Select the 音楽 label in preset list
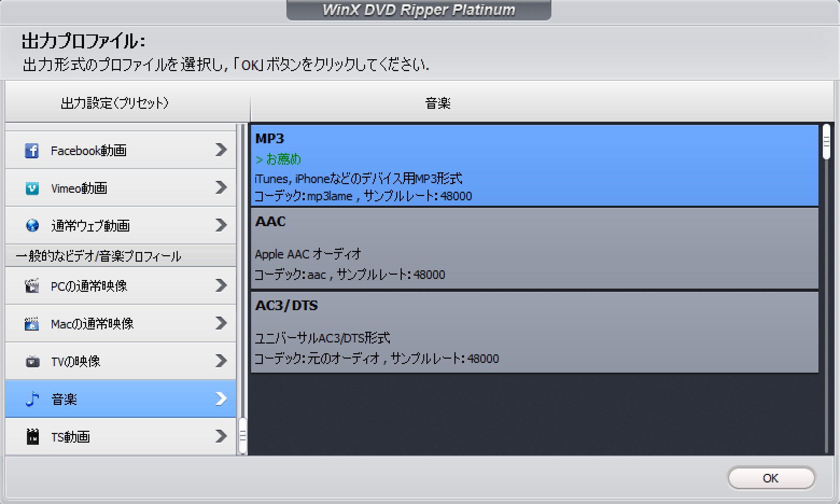Image resolution: width=840 pixels, height=504 pixels. (x=64, y=399)
